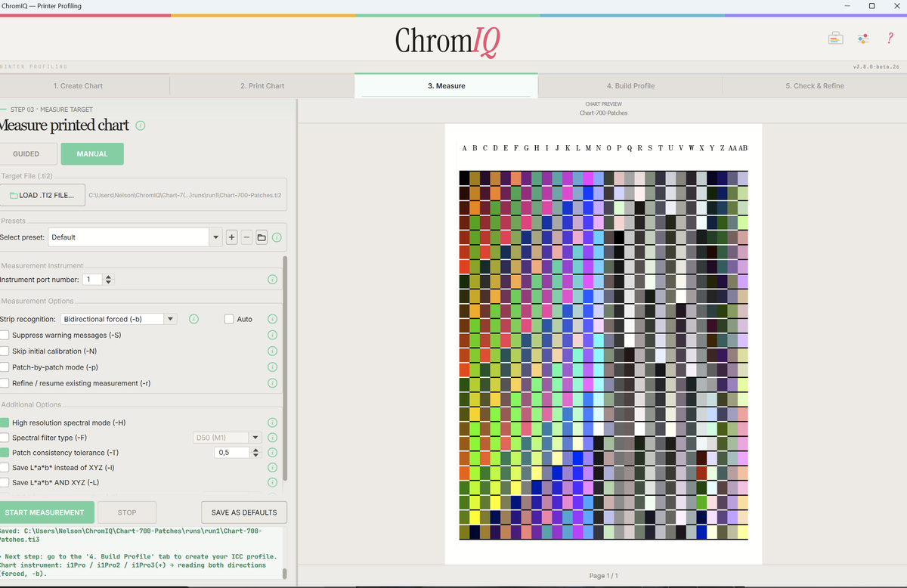Toggle Patch consistency tolerance (-T) checkbox

(x=5, y=453)
